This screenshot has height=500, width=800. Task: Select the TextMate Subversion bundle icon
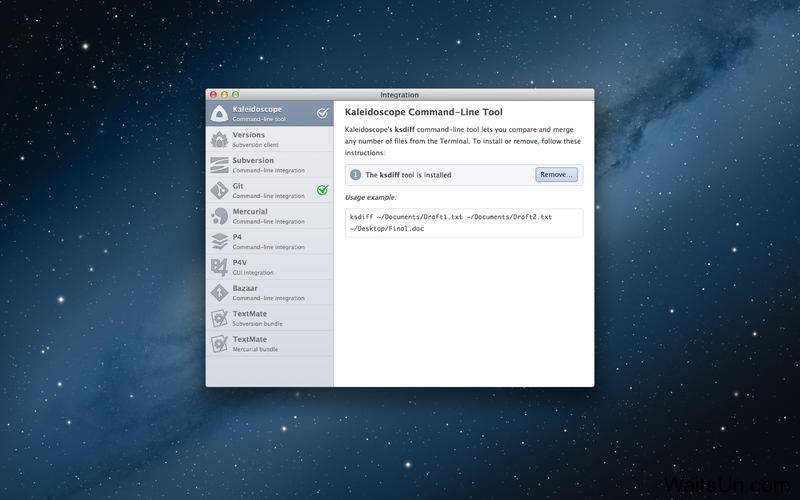(x=220, y=318)
